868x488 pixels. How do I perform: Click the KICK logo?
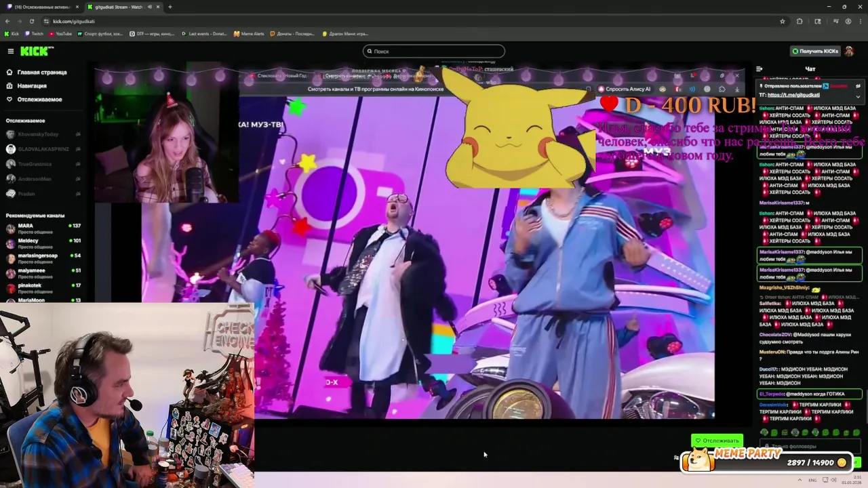click(x=36, y=51)
